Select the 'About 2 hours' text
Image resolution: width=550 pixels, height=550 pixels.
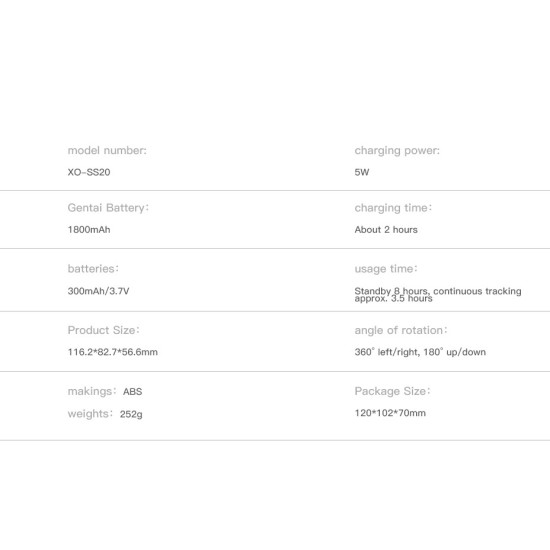pyautogui.click(x=386, y=230)
